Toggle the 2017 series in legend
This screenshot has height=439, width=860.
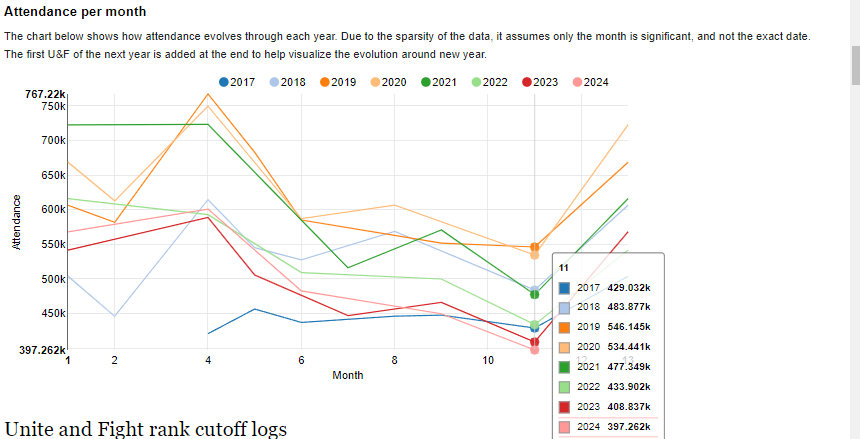(x=237, y=82)
